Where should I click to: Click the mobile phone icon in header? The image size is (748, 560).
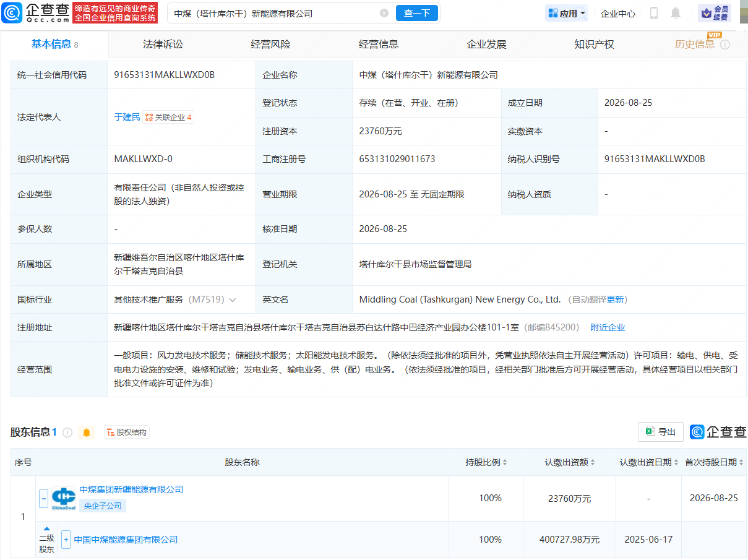(x=655, y=13)
